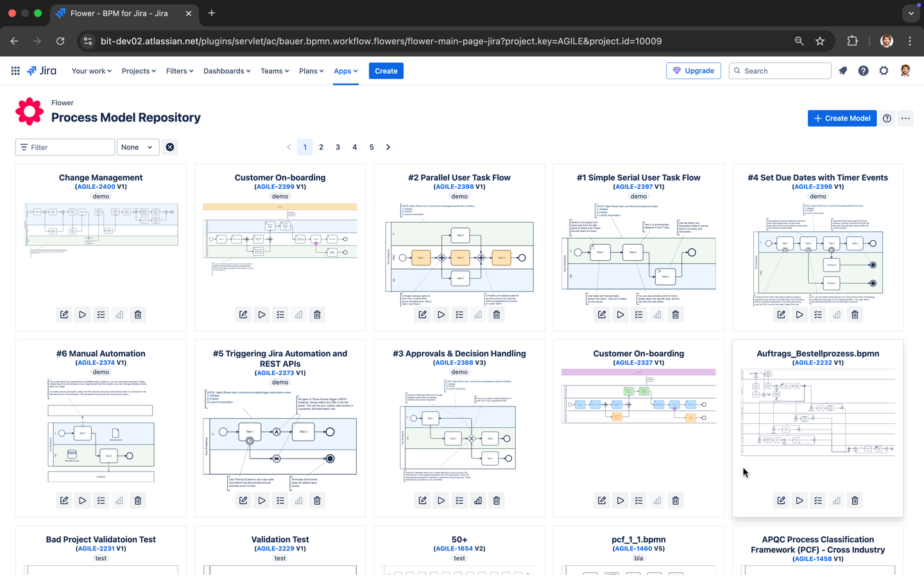The width and height of the screenshot is (924, 578).
Task: Delete #5 Triggering Jira Automation model
Action: pos(317,500)
